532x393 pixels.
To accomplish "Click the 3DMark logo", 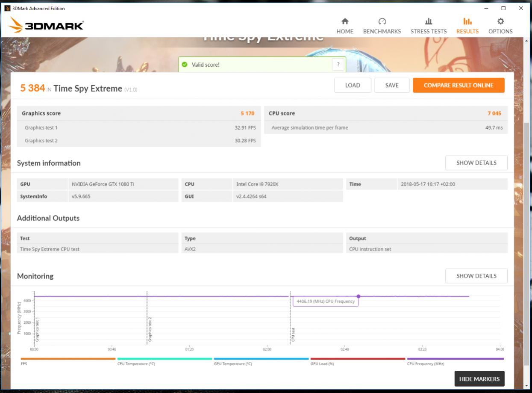I will coord(46,25).
